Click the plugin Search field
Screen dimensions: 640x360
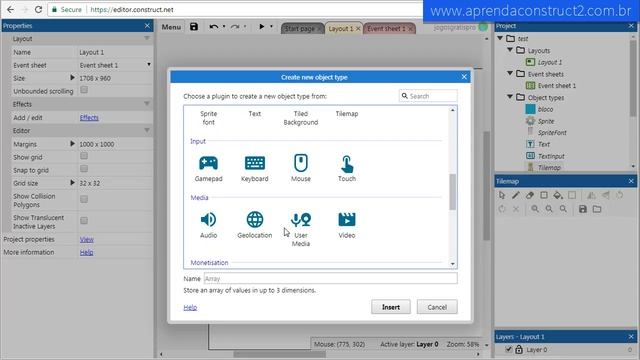click(428, 96)
